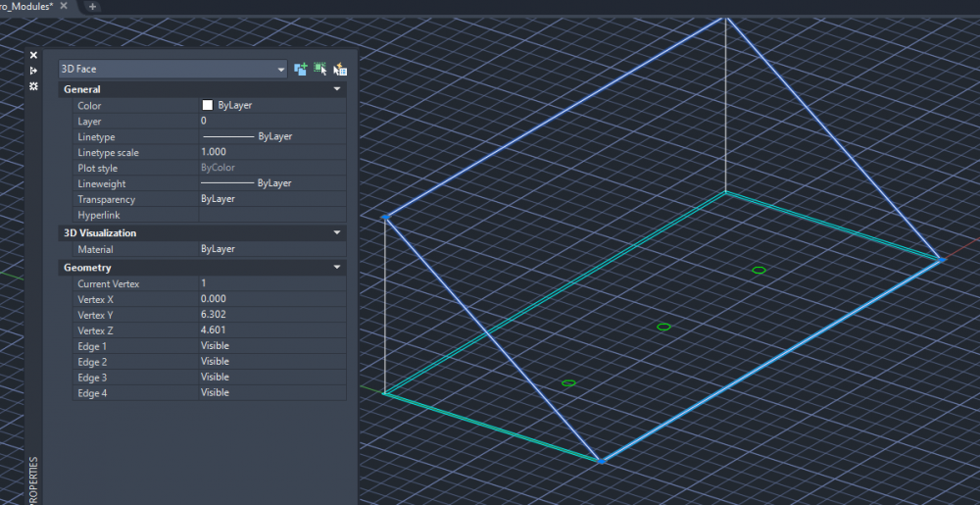Click the Linetype scale value field

click(271, 153)
